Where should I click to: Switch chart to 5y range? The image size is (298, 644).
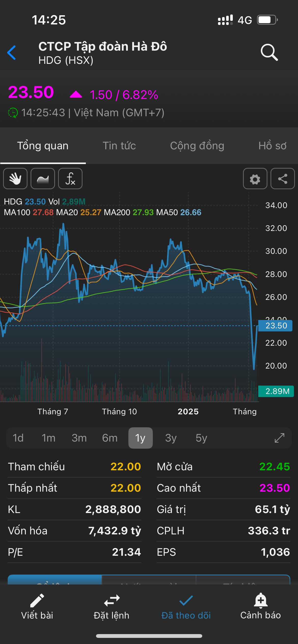click(x=201, y=438)
